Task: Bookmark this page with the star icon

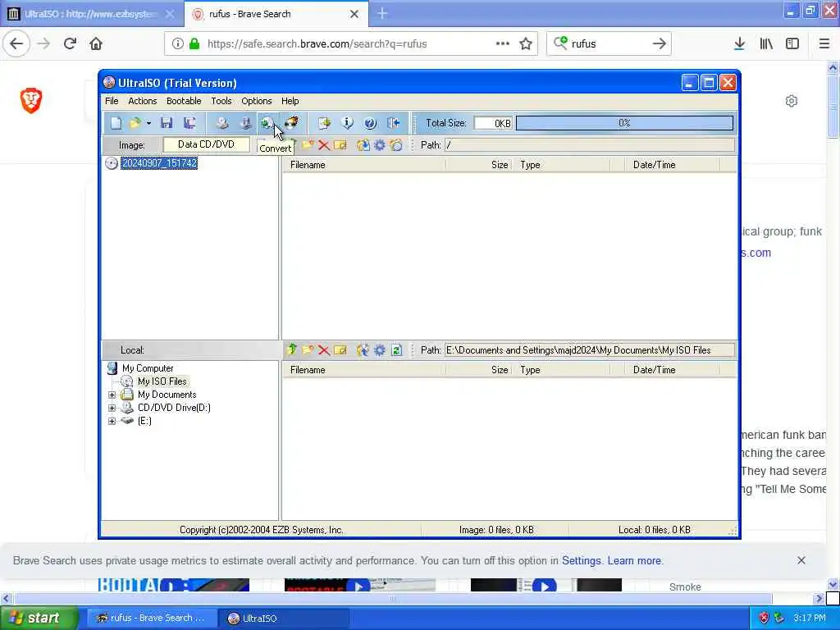Action: pyautogui.click(x=526, y=43)
